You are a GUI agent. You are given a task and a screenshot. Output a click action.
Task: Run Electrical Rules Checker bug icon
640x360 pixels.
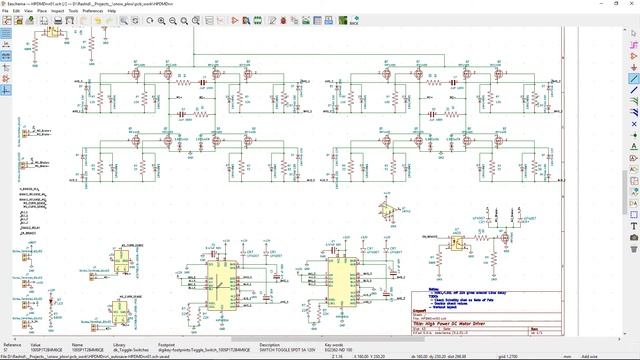pos(283,20)
